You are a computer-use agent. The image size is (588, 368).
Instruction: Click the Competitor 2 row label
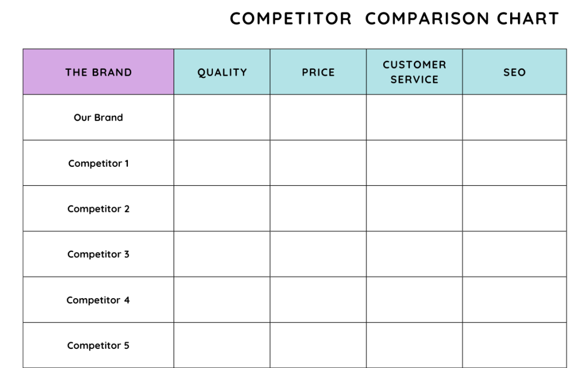click(99, 209)
